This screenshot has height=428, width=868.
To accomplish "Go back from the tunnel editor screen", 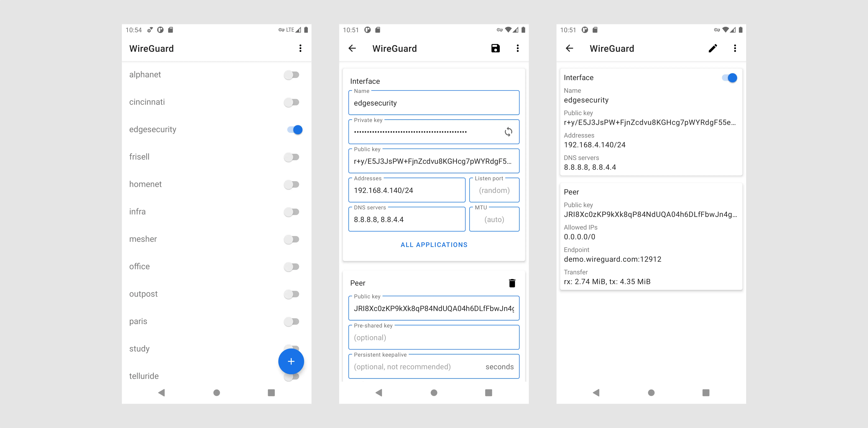I will pos(352,48).
